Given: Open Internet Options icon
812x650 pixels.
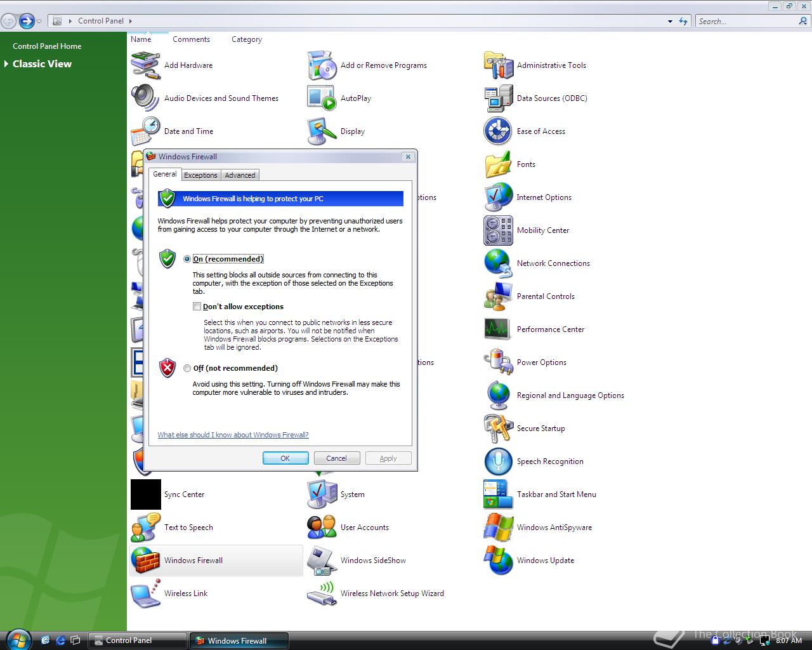Looking at the screenshot, I should point(498,197).
